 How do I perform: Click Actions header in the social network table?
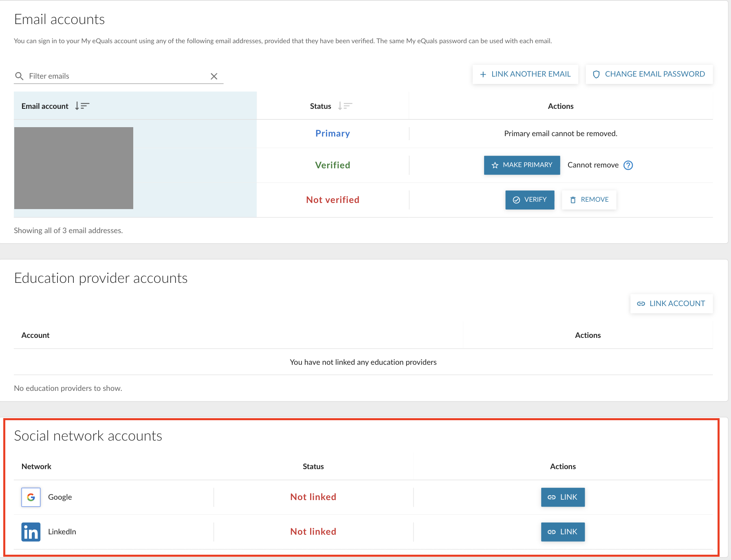click(x=563, y=467)
